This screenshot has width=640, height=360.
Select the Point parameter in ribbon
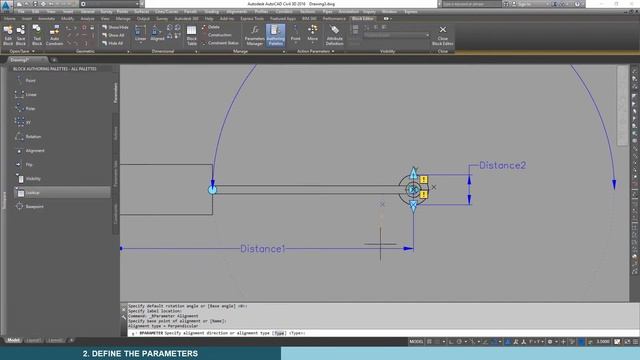tap(296, 33)
